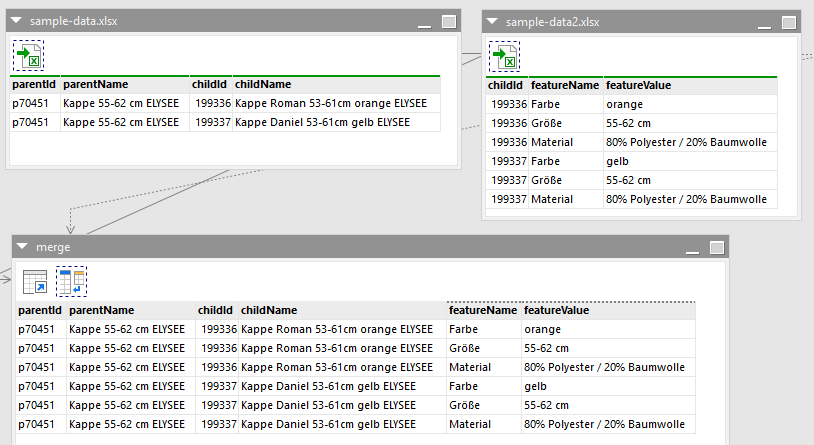Select childId column header in sample-data.xlsx
The image size is (814, 445).
tap(211, 85)
